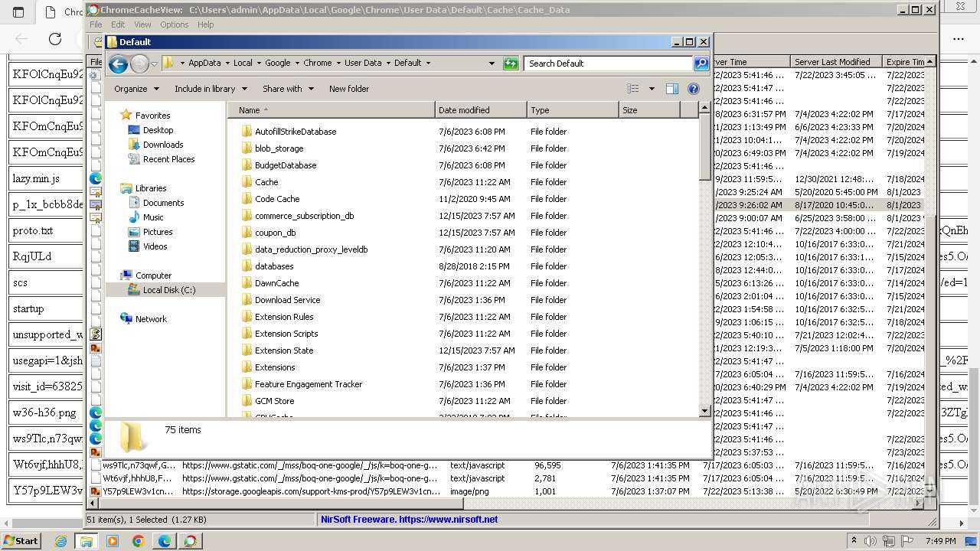This screenshot has height=551, width=980.
Task: Select the blob_storage folder
Action: coord(279,148)
